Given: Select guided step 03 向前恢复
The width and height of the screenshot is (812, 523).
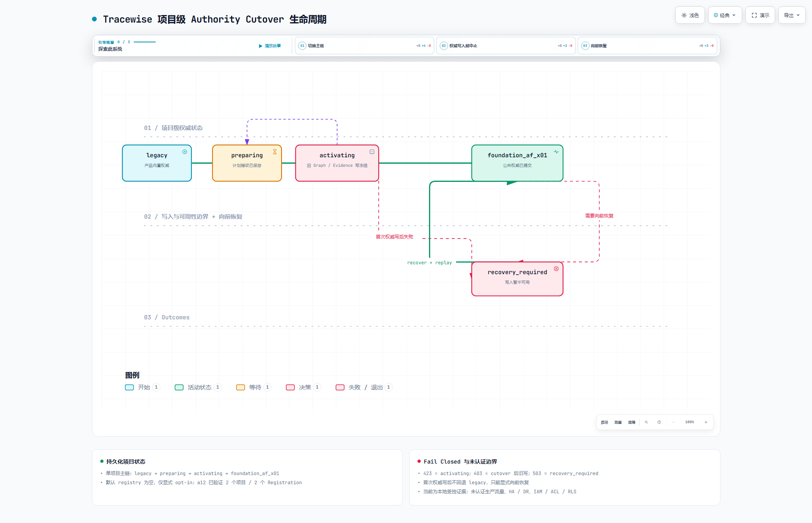Looking at the screenshot, I should [647, 46].
